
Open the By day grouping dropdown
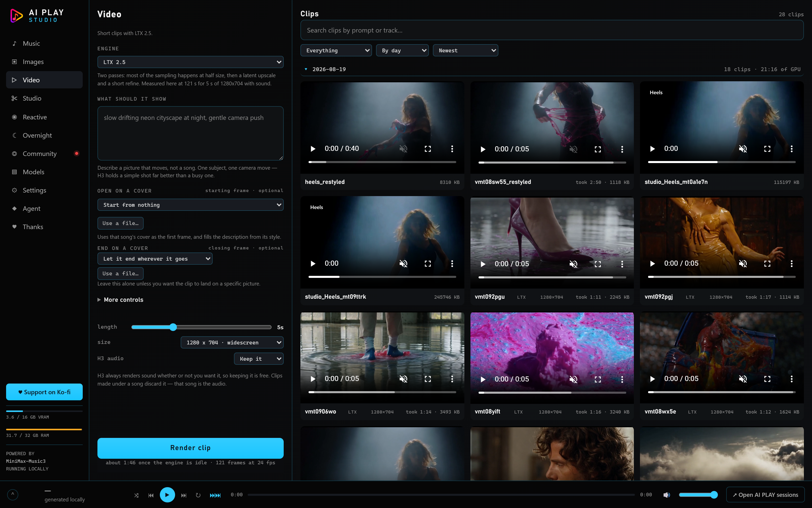point(402,50)
